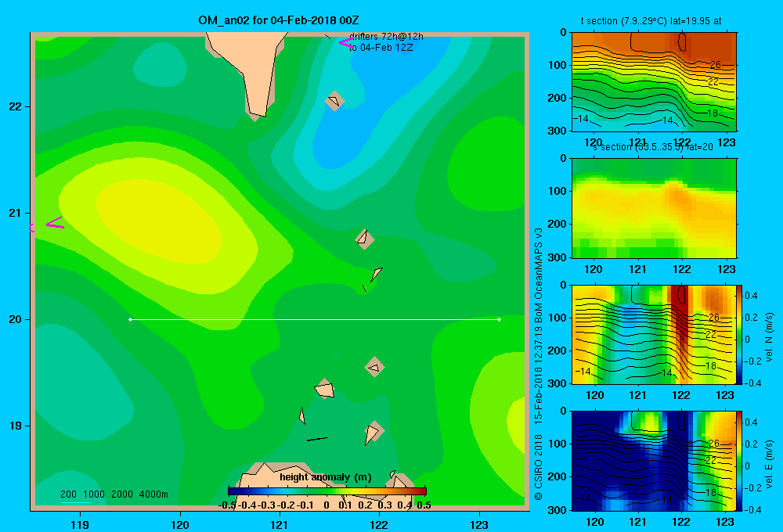The height and width of the screenshot is (532, 783).
Task: Open the northward velocity section panel
Action: coord(653,334)
